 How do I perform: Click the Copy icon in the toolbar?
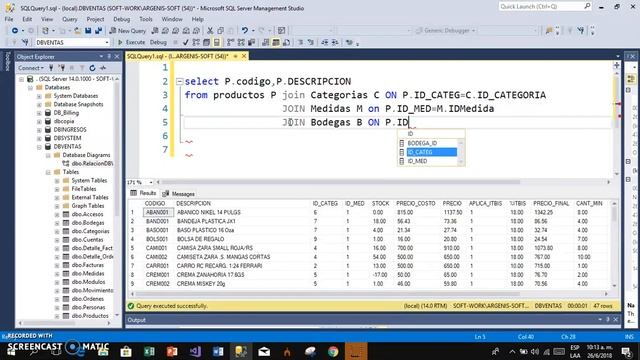click(x=220, y=31)
